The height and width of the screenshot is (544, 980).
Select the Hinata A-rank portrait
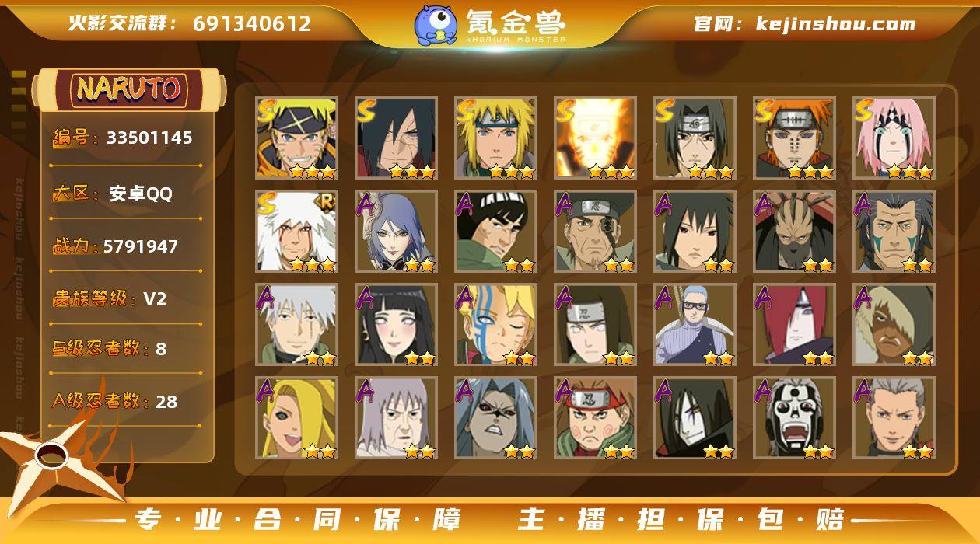(396, 325)
